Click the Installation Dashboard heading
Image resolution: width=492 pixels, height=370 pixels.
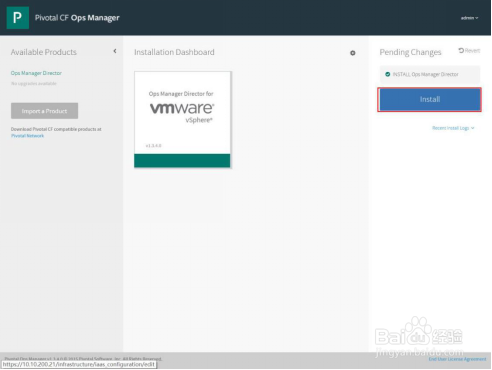[174, 52]
